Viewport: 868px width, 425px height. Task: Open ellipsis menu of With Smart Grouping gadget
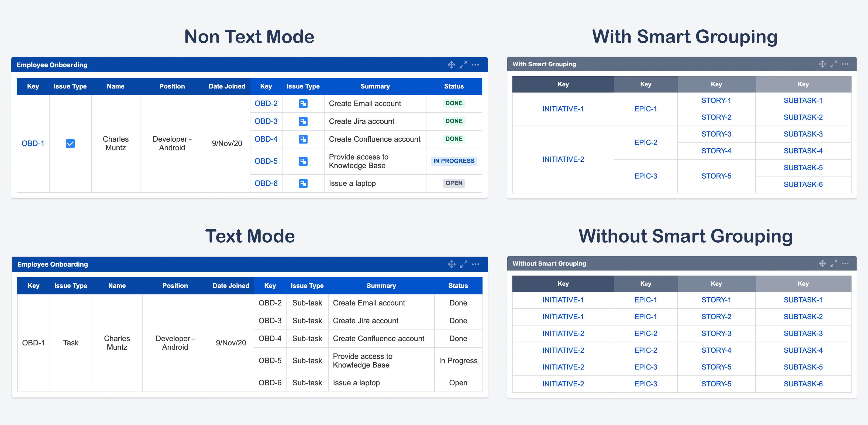(845, 64)
